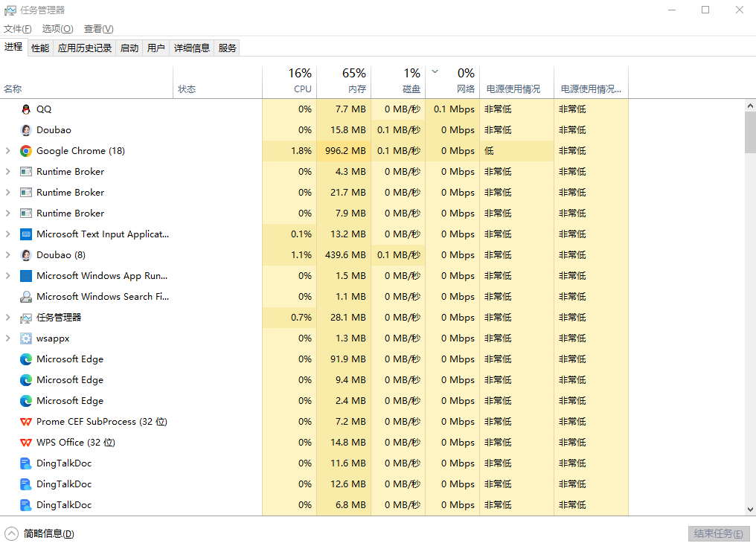The height and width of the screenshot is (549, 756).
Task: Select the 439.6 MB memory cell
Action: click(x=345, y=255)
